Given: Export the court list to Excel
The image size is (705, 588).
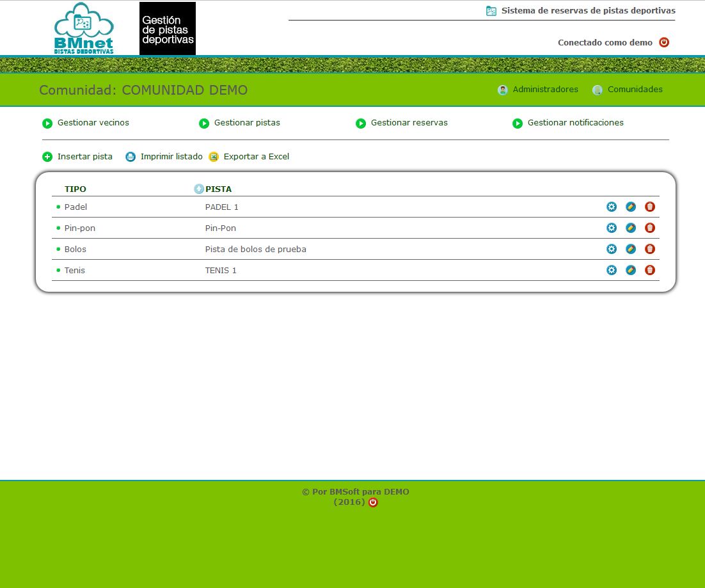Looking at the screenshot, I should (x=256, y=157).
